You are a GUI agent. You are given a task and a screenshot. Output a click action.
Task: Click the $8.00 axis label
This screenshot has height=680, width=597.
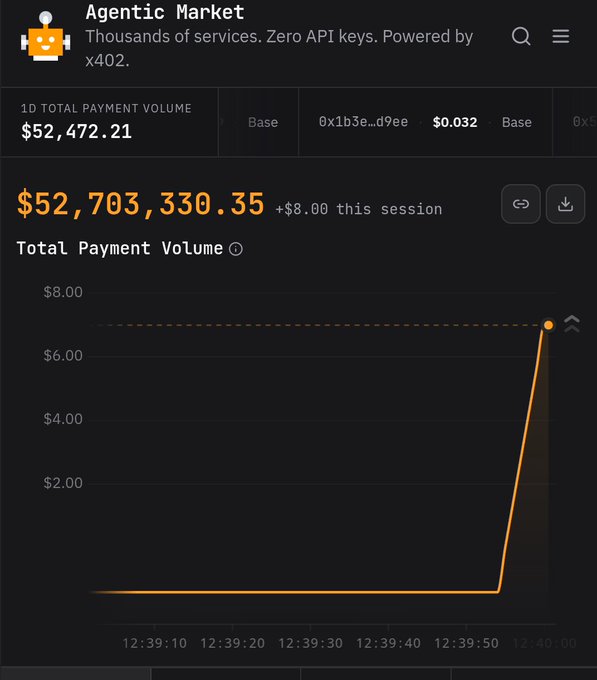click(63, 292)
